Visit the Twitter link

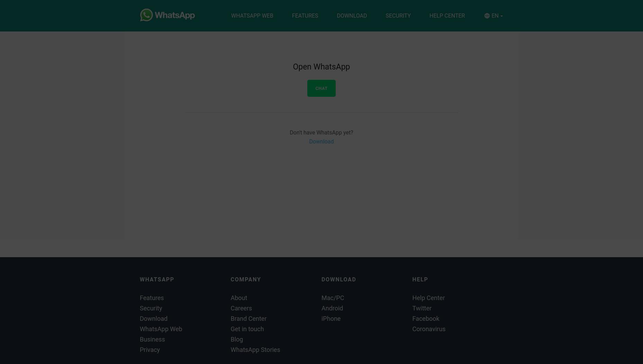pyautogui.click(x=422, y=308)
